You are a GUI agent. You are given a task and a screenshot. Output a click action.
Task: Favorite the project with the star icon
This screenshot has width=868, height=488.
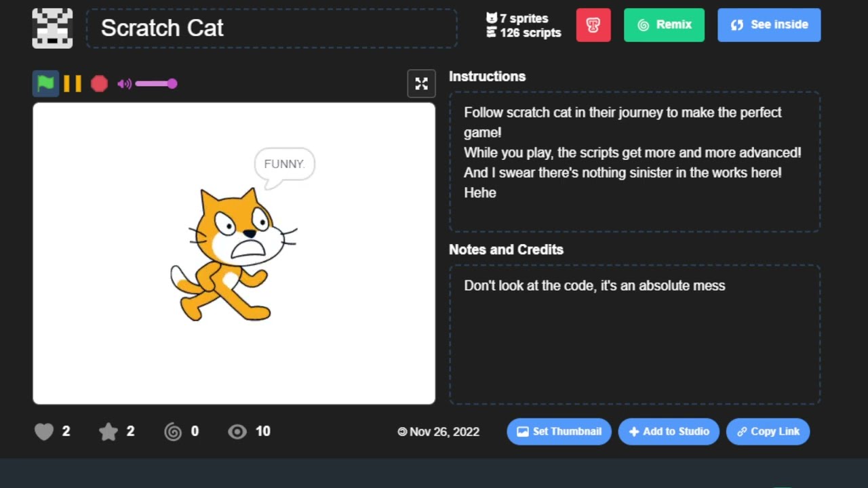108,432
